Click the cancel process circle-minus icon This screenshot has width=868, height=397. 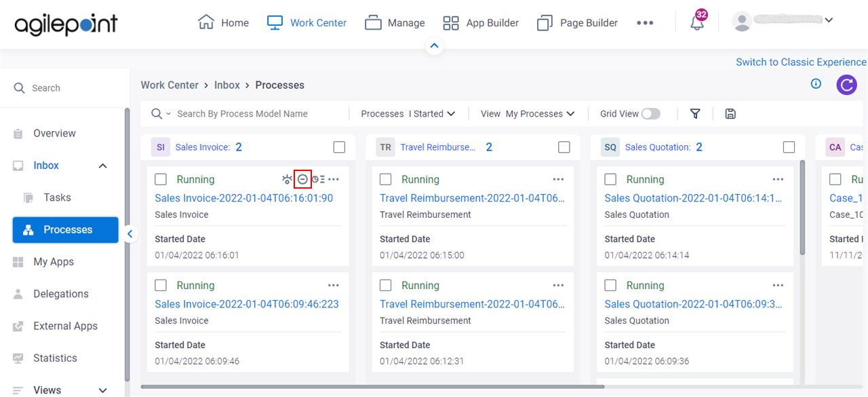[x=303, y=179]
